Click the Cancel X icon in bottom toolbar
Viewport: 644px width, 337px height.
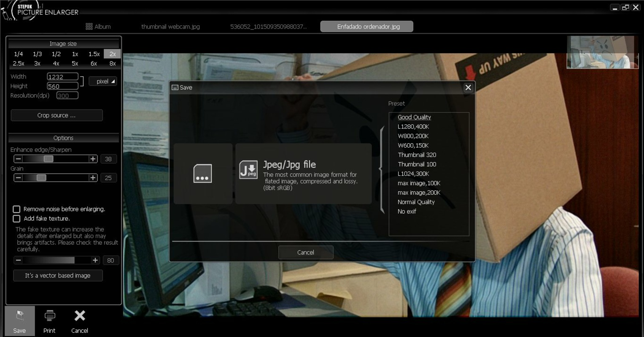[79, 316]
